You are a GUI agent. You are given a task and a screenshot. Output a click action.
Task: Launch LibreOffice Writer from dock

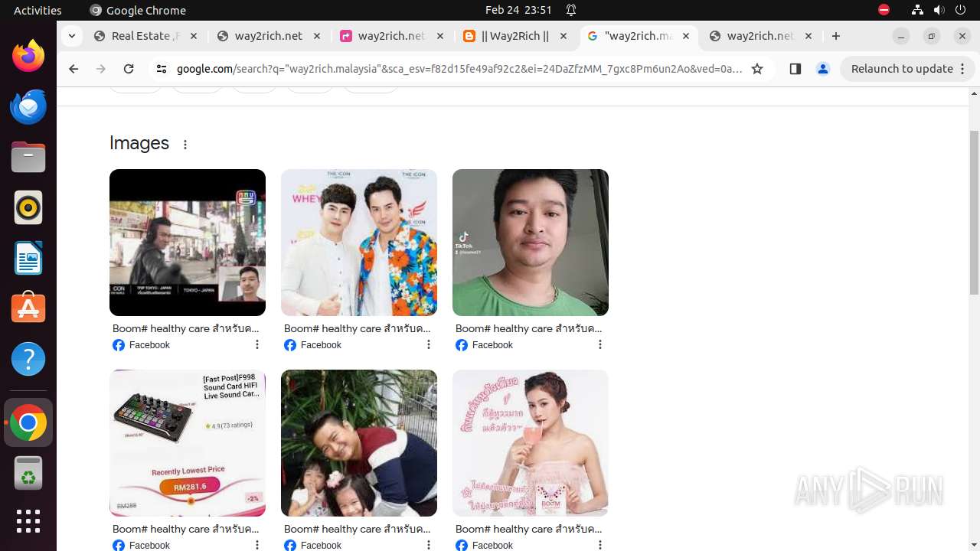coord(28,258)
